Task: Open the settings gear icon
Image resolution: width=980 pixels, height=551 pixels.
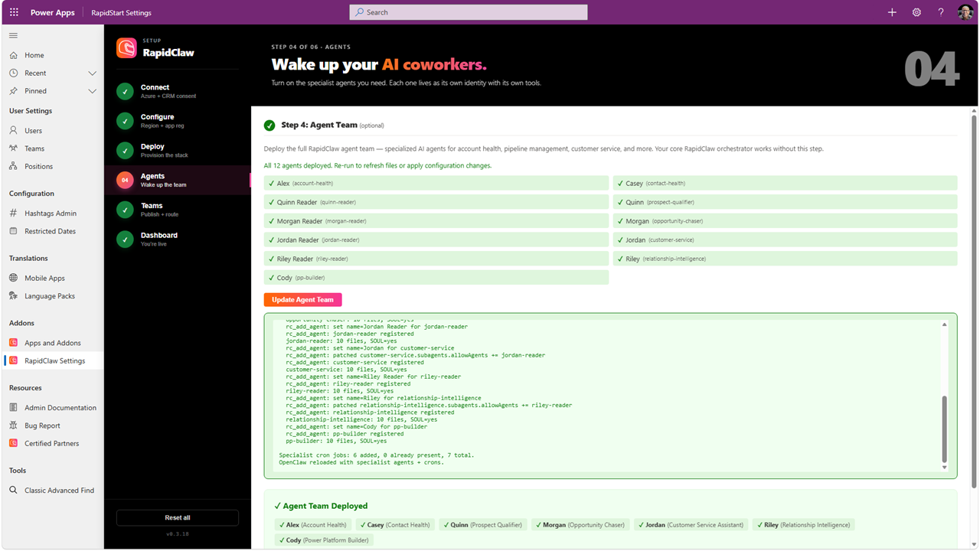Action: (916, 12)
